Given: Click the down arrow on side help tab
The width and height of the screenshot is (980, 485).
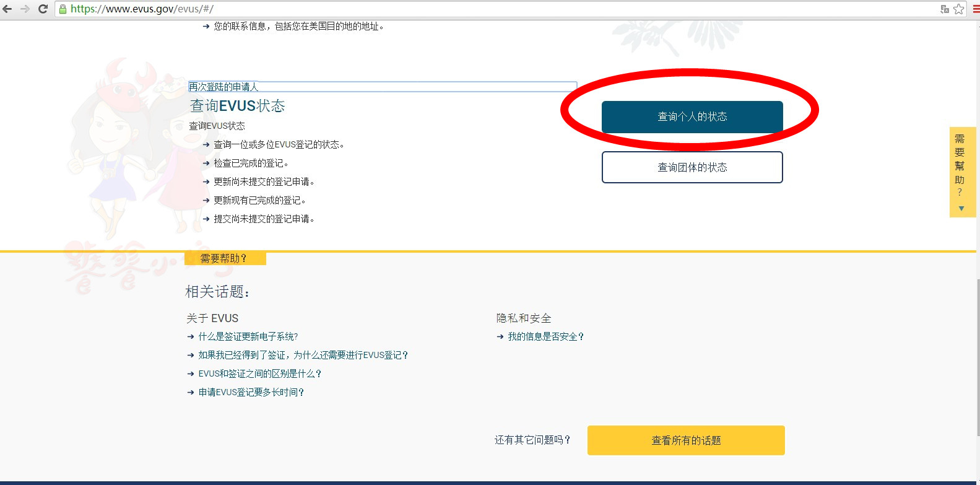Looking at the screenshot, I should tap(961, 209).
